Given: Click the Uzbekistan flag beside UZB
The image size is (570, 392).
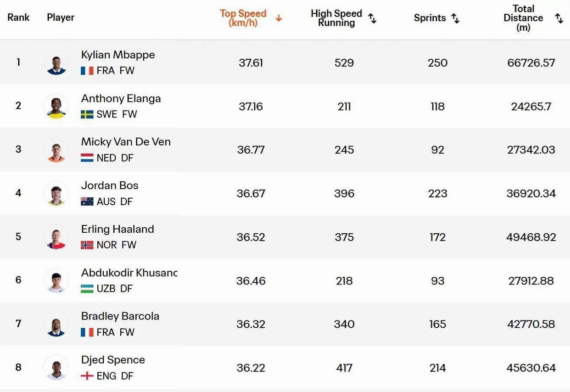Looking at the screenshot, I should pos(87,289).
